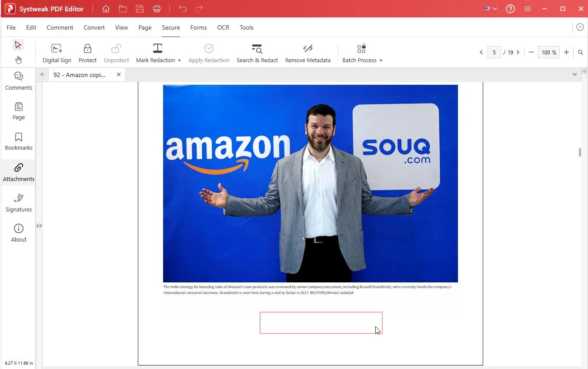588x369 pixels.
Task: Click Remove Metadata icon
Action: tap(307, 48)
